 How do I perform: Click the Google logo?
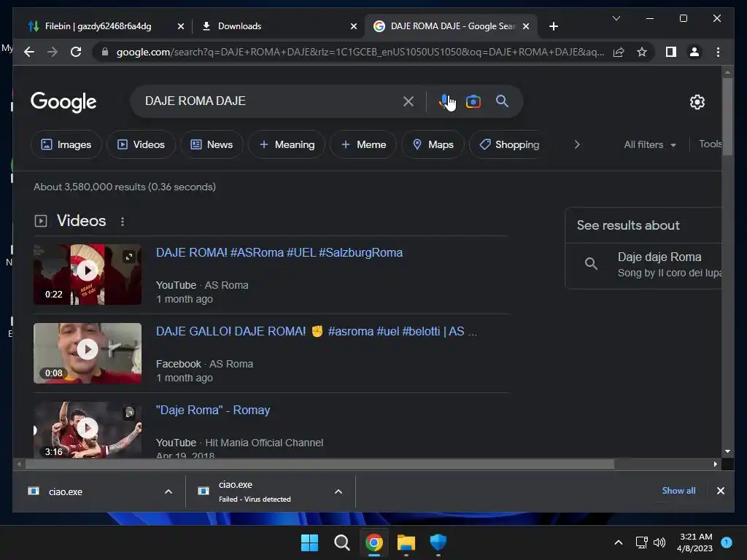click(63, 101)
